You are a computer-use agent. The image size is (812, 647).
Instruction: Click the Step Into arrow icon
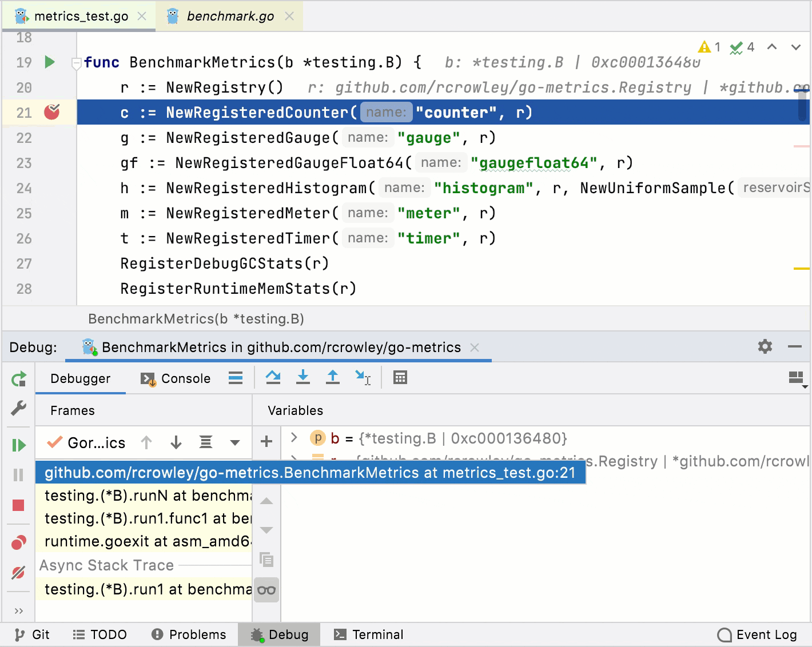(x=303, y=377)
